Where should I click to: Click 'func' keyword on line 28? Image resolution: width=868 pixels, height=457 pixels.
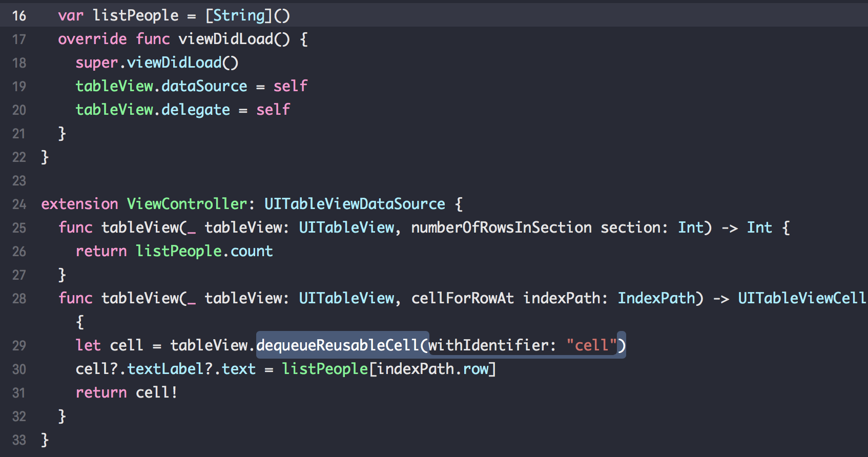coord(75,298)
